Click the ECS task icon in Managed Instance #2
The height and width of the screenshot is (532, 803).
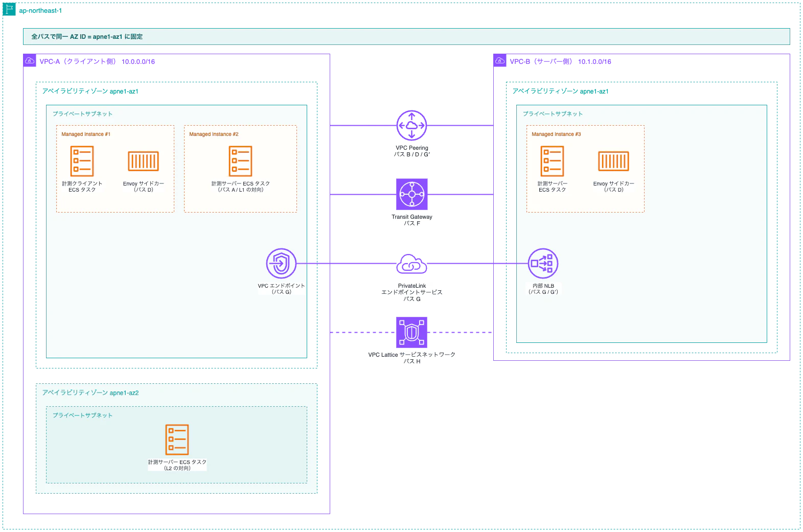click(x=240, y=161)
